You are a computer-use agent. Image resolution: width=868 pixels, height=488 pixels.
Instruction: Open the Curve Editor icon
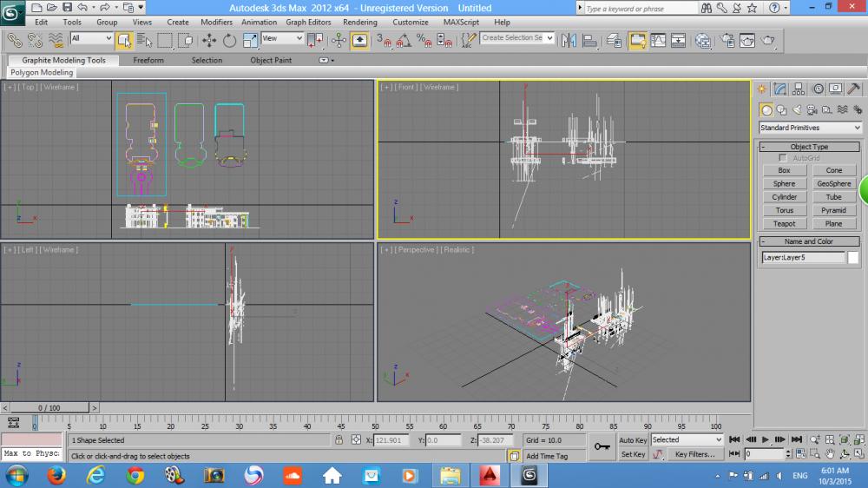point(657,40)
